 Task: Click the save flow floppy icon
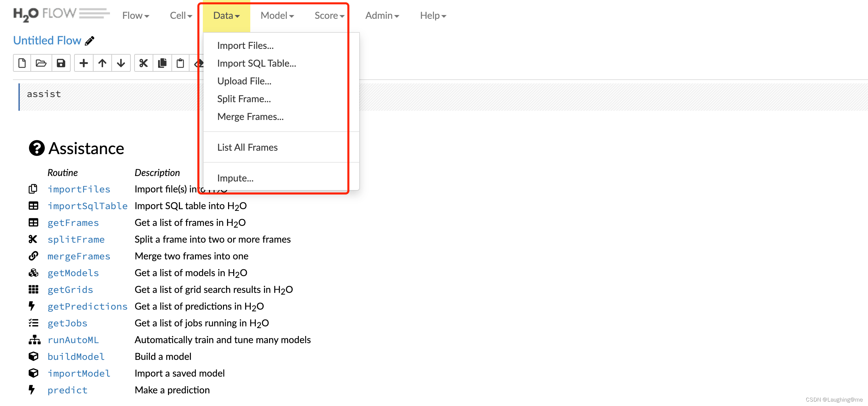coord(61,63)
